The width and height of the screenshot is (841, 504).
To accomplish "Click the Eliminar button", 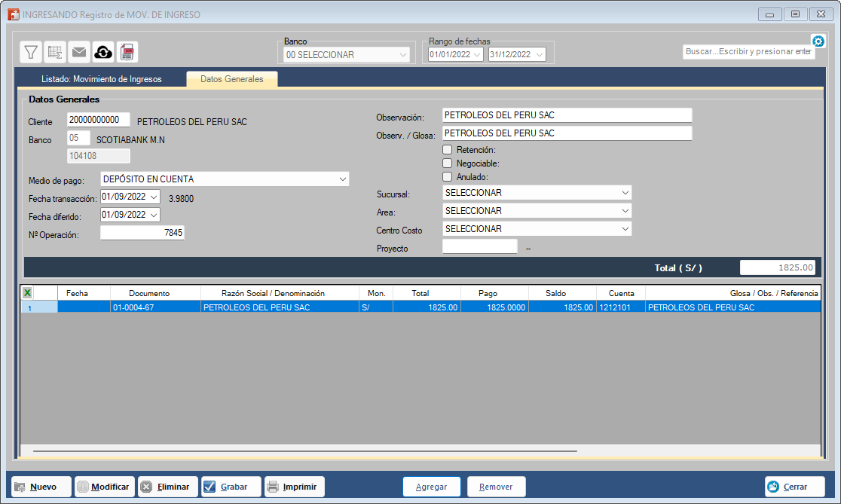I will (x=168, y=487).
